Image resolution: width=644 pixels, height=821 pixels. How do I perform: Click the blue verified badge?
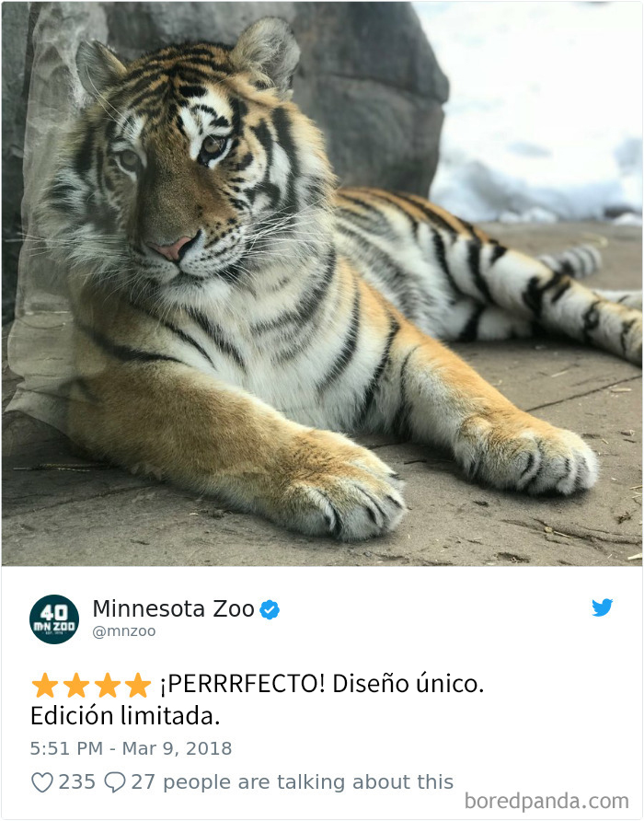click(270, 610)
